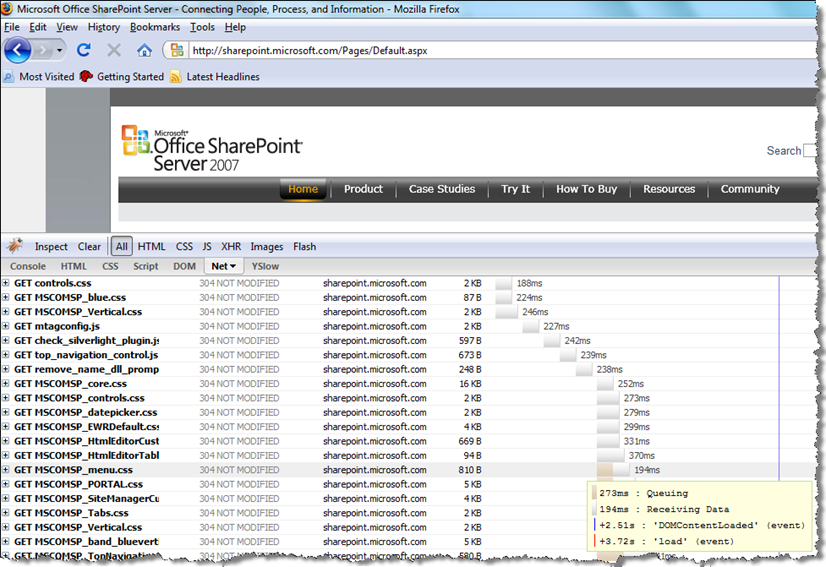The width and height of the screenshot is (826, 567).
Task: Open the Community link
Action: point(750,189)
